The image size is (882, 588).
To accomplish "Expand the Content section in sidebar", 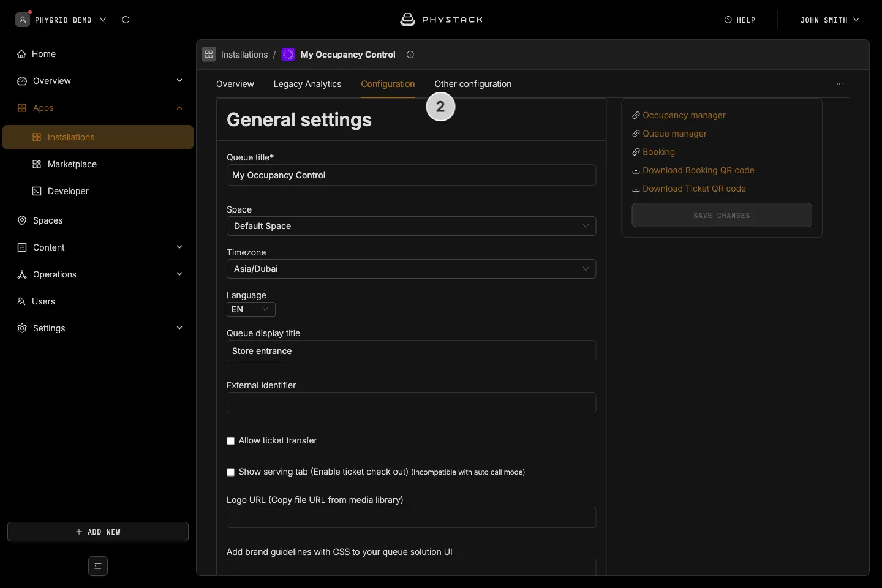I will [179, 247].
